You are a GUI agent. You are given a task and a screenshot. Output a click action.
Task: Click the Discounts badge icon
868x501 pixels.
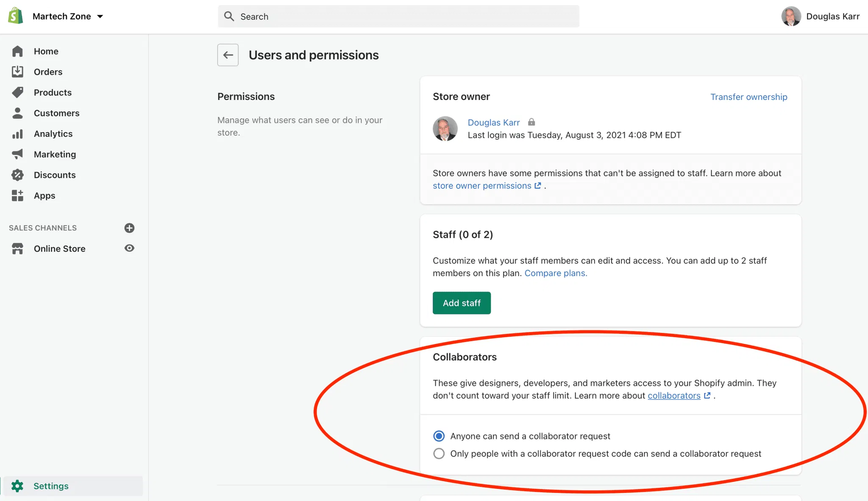[17, 175]
